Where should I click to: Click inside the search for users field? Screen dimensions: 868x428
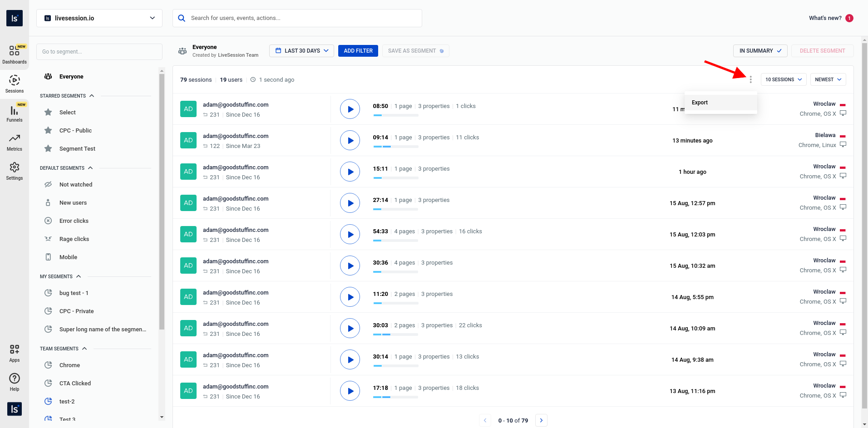(x=297, y=18)
